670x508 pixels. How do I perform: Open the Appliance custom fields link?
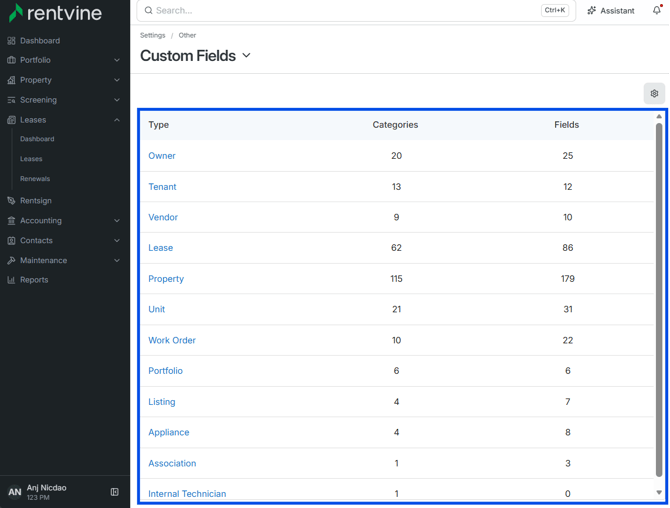pos(169,432)
